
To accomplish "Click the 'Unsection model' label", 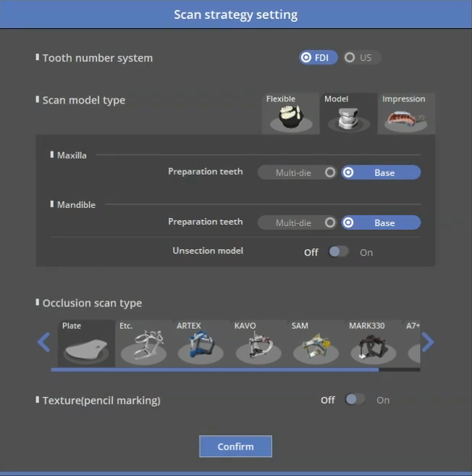I will (x=208, y=251).
